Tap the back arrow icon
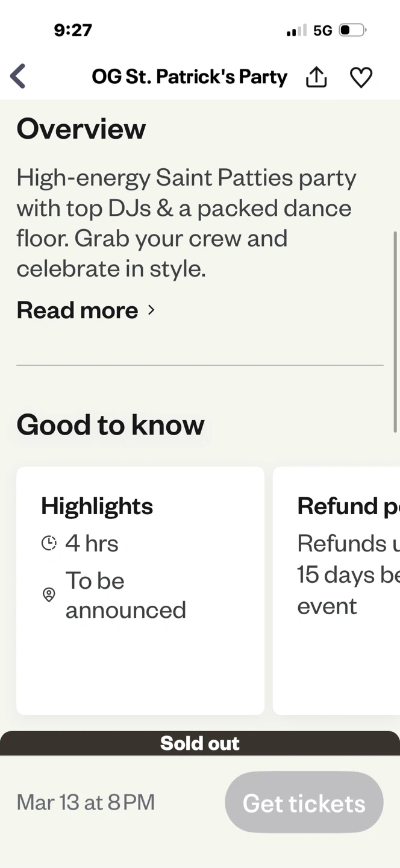Image resolution: width=400 pixels, height=868 pixels. tap(18, 77)
